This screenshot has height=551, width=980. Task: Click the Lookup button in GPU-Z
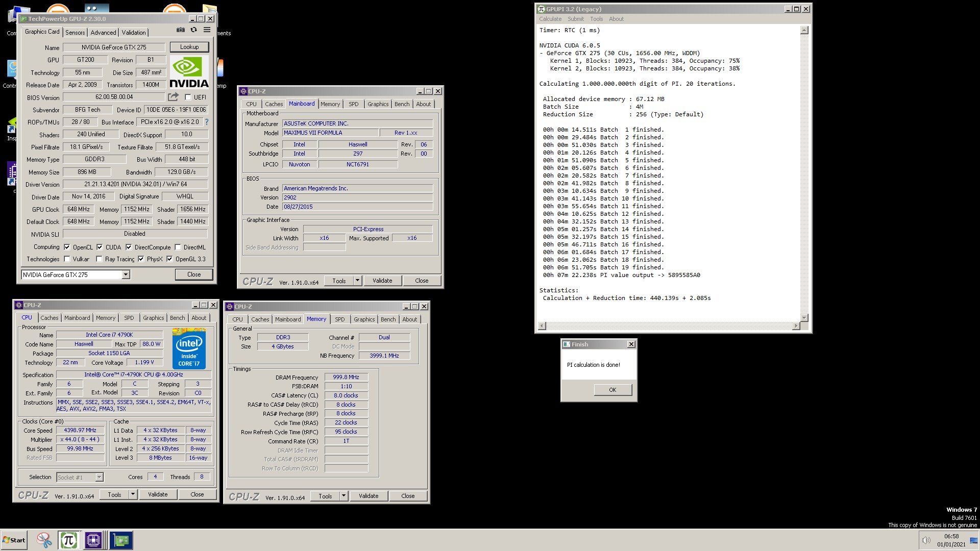189,47
